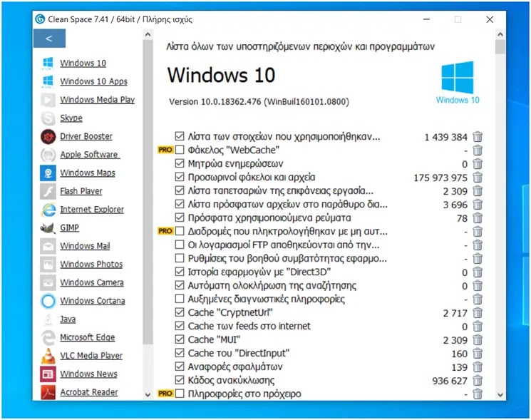The image size is (531, 420).
Task: Uncheck Ιστορία εφαρμογών με "Direct3D" checkbox
Action: (x=180, y=272)
